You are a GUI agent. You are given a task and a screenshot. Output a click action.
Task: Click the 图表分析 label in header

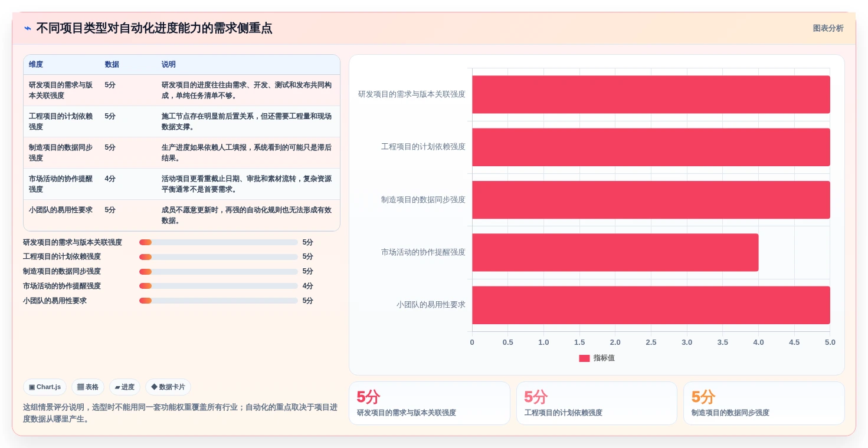828,28
